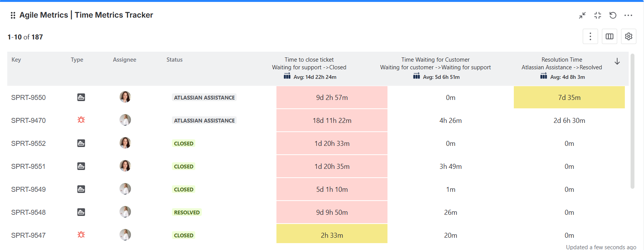644x250 pixels.
Task: Click the Time Waiting for Customer header
Action: click(435, 60)
